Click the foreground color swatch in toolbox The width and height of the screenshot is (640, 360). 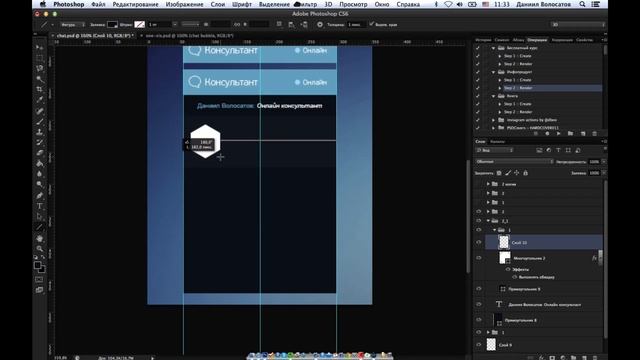(38, 265)
